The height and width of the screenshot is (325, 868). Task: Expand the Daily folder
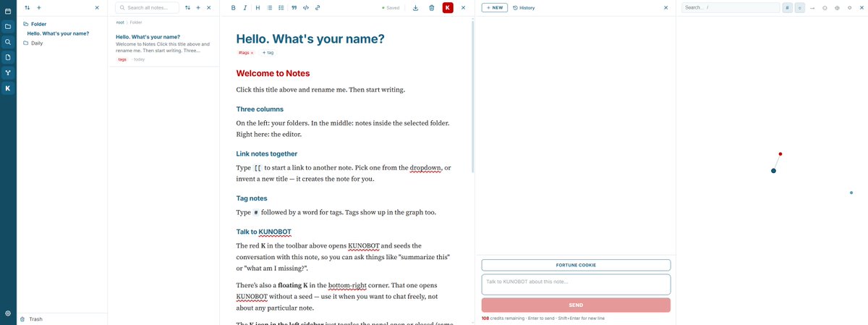tap(33, 43)
